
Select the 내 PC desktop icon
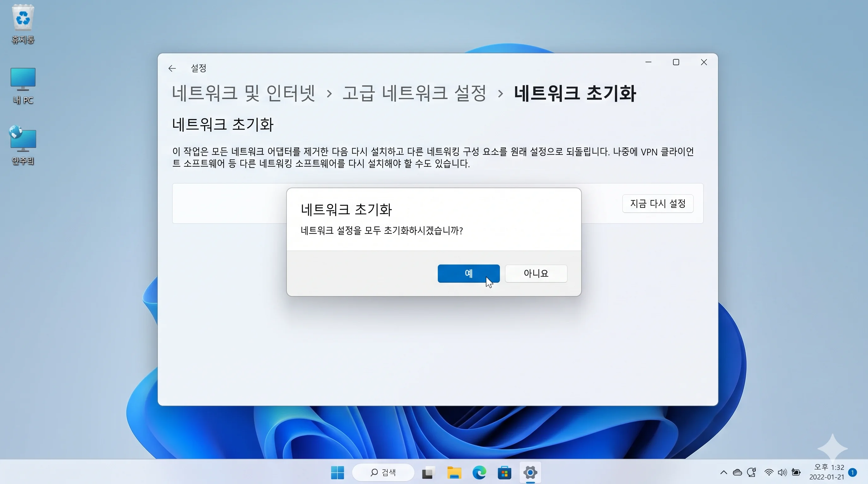[23, 86]
